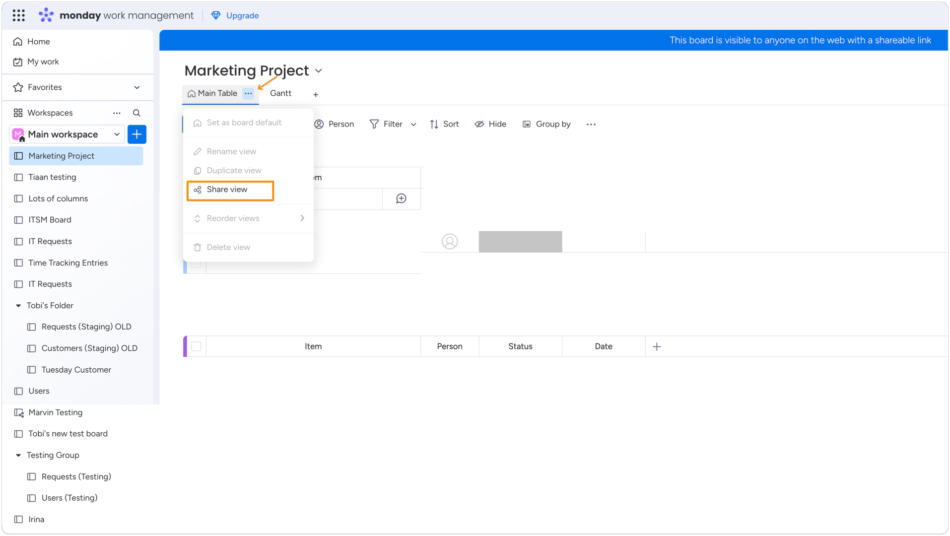This screenshot has height=536, width=950.
Task: Open Main Table three-dot menu
Action: coord(248,93)
